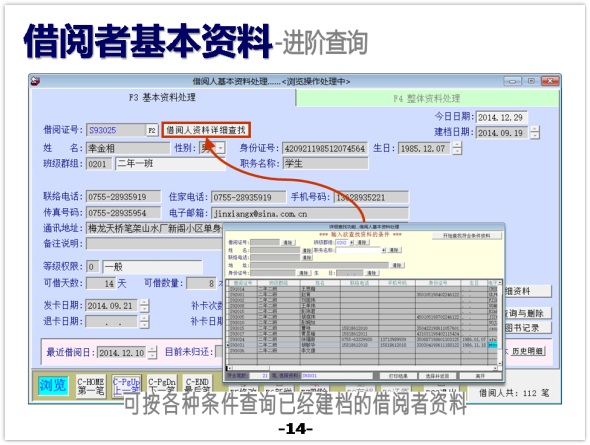
Task: Open the 借阅人资料详细查找 search button
Action: coord(206,130)
